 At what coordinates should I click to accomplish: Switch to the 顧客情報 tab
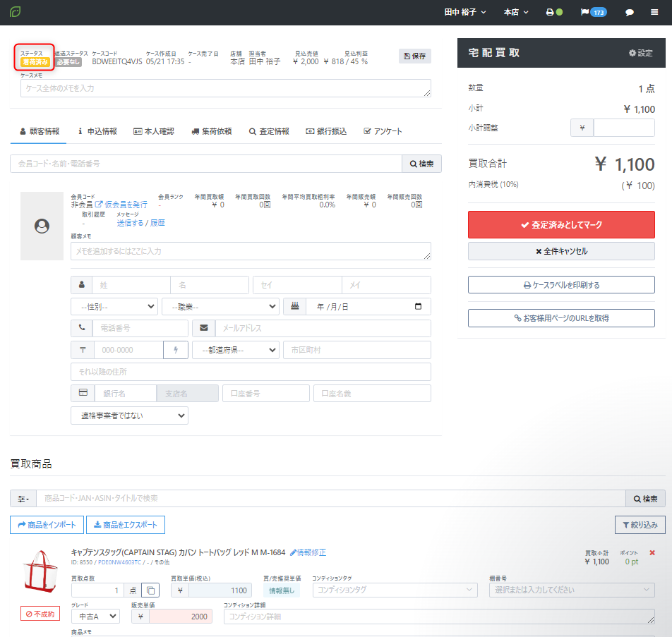coord(40,131)
